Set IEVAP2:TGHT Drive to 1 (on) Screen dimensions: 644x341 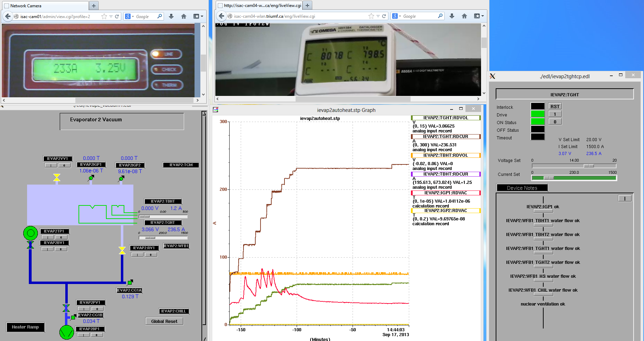coord(555,114)
